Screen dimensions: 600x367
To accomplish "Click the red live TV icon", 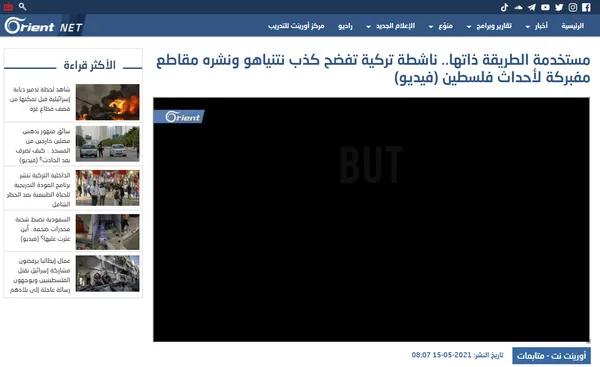I will pyautogui.click(x=8, y=7).
